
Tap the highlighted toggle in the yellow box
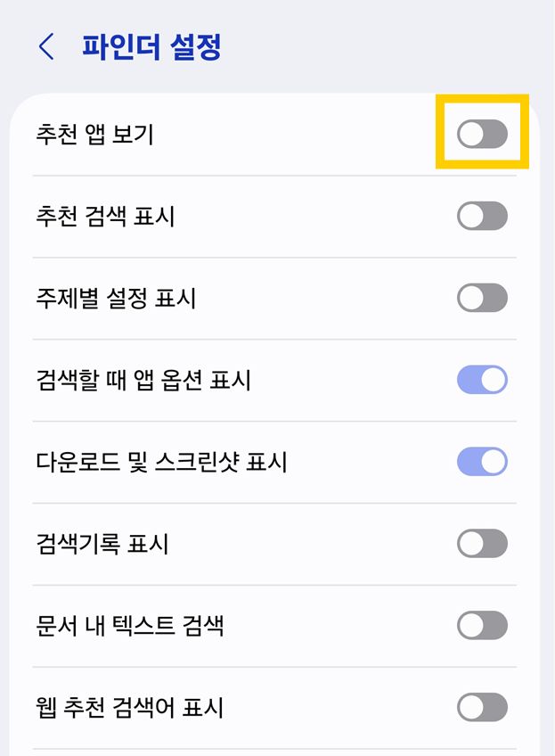[481, 132]
